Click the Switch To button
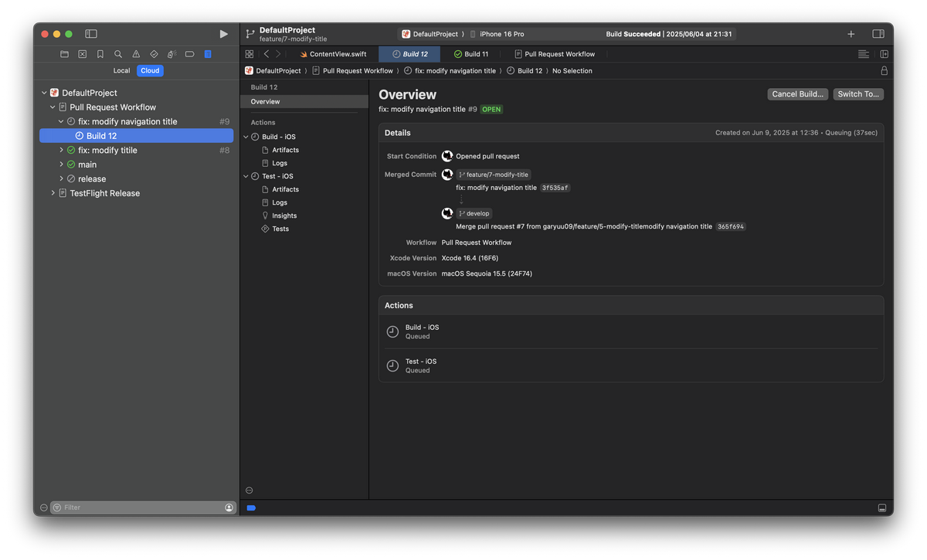The width and height of the screenshot is (927, 560). pos(858,94)
